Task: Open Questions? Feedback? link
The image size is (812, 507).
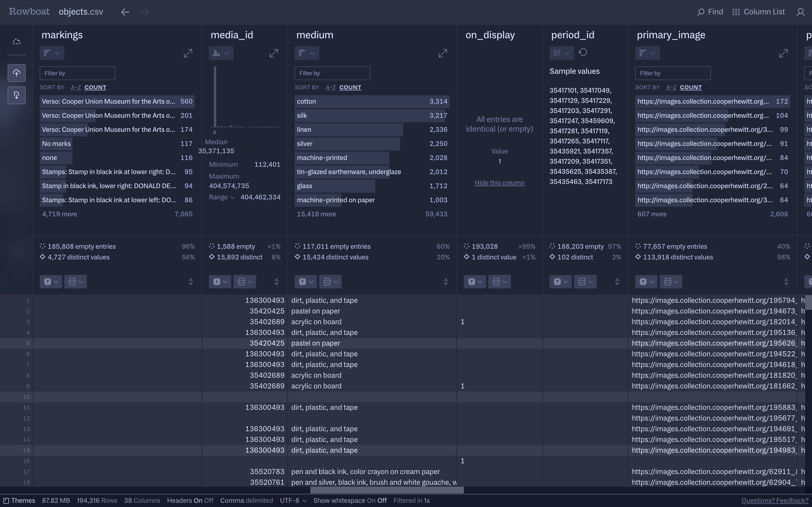Action: click(x=775, y=501)
